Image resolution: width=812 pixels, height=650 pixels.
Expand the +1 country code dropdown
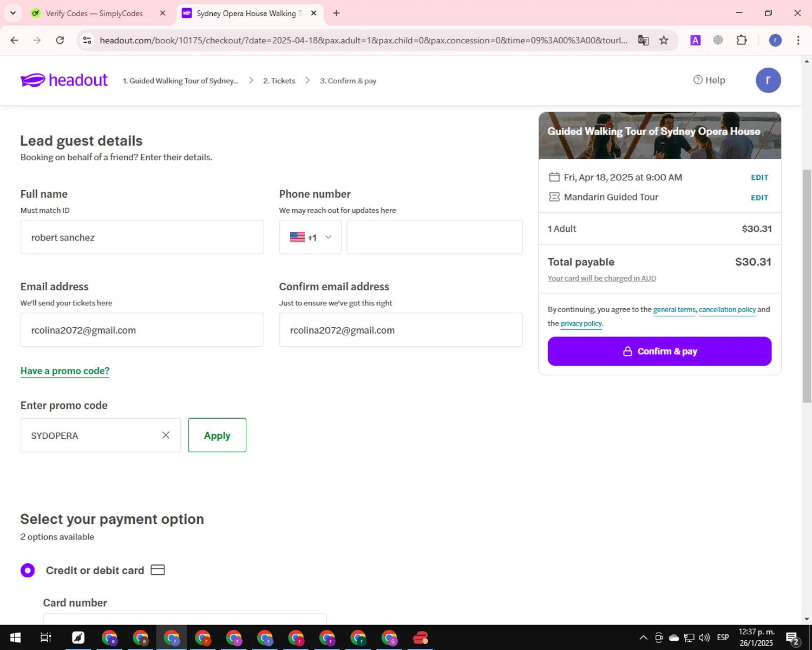point(310,237)
